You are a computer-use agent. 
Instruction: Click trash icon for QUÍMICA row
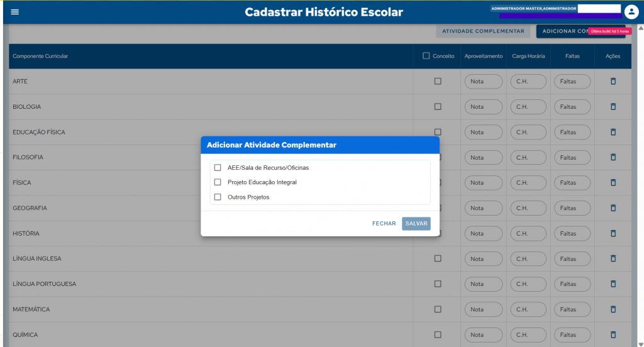pos(613,334)
